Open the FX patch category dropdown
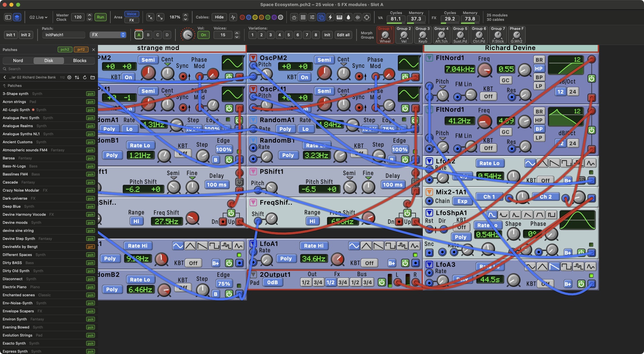The image size is (644, 354). tap(108, 35)
